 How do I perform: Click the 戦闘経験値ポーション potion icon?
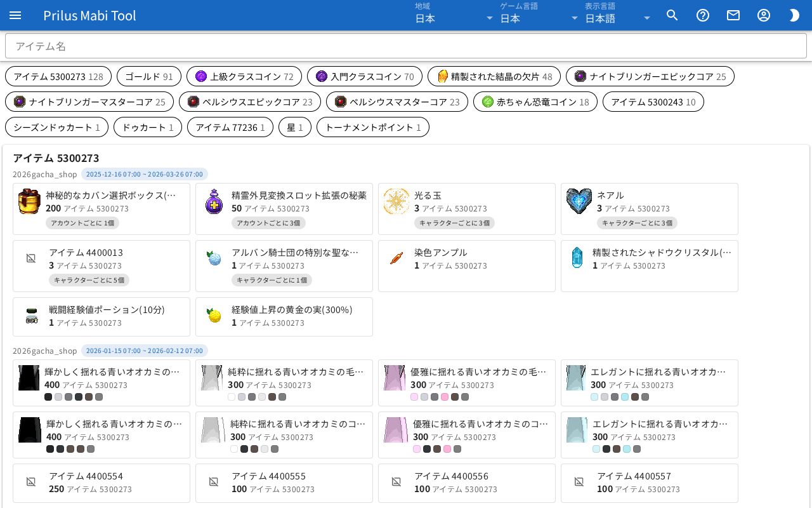(x=31, y=316)
